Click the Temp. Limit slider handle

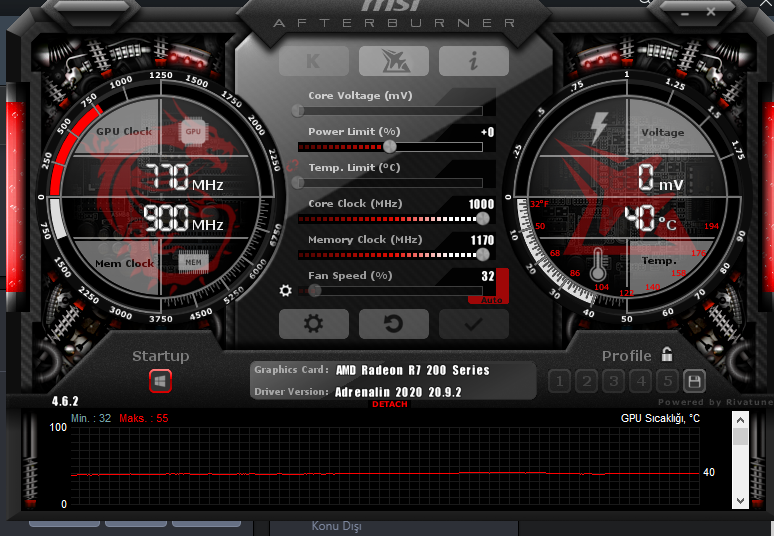point(298,183)
